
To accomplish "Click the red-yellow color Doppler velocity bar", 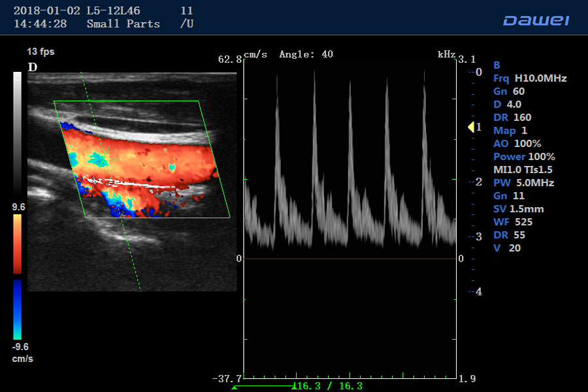I will (x=17, y=244).
